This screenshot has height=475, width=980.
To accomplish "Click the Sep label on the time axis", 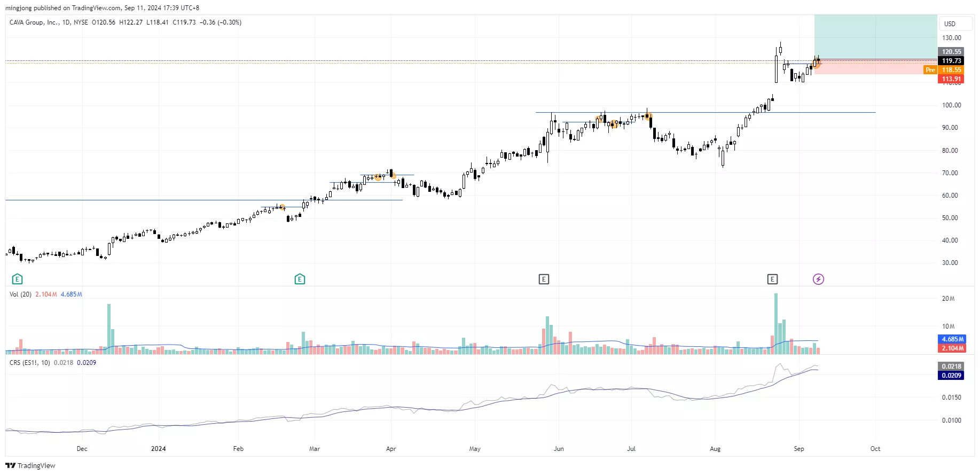I will (799, 449).
